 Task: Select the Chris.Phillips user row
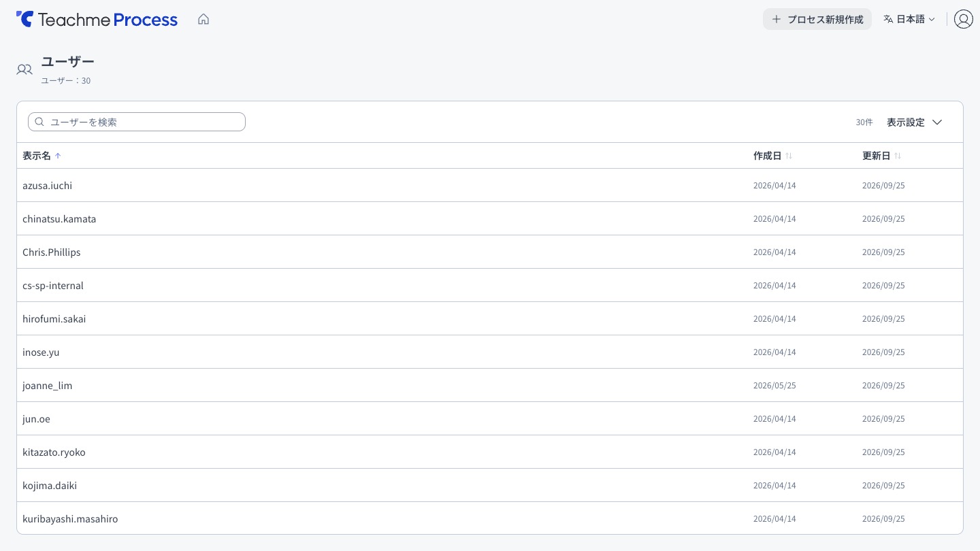pos(490,252)
